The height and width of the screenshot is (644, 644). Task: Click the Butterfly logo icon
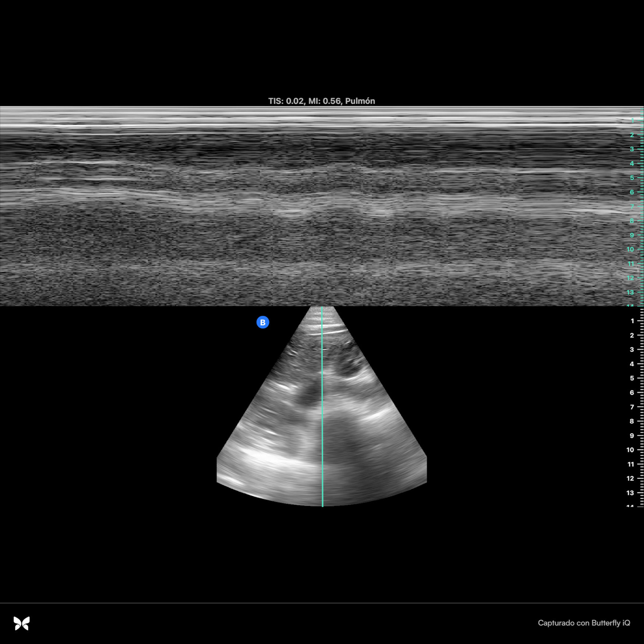click(21, 623)
